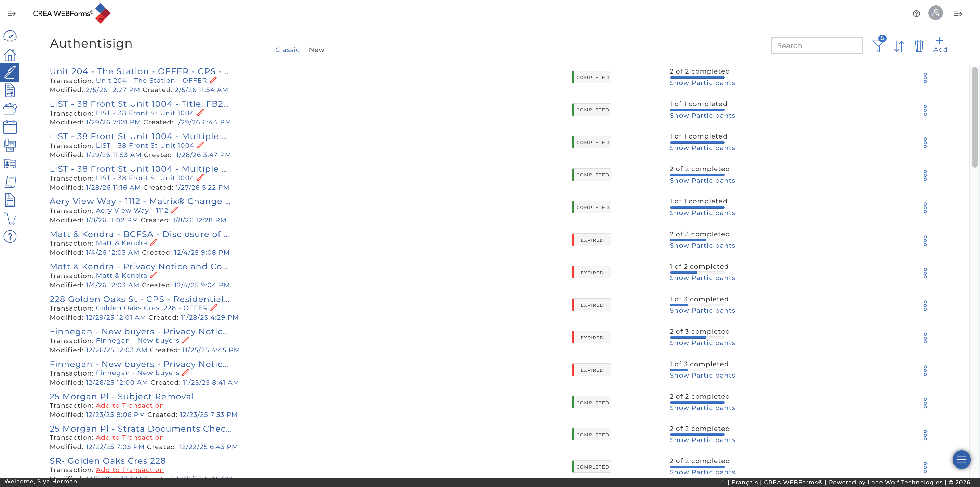Open the forms document icon in sidebar
The image size is (980, 487).
click(10, 91)
